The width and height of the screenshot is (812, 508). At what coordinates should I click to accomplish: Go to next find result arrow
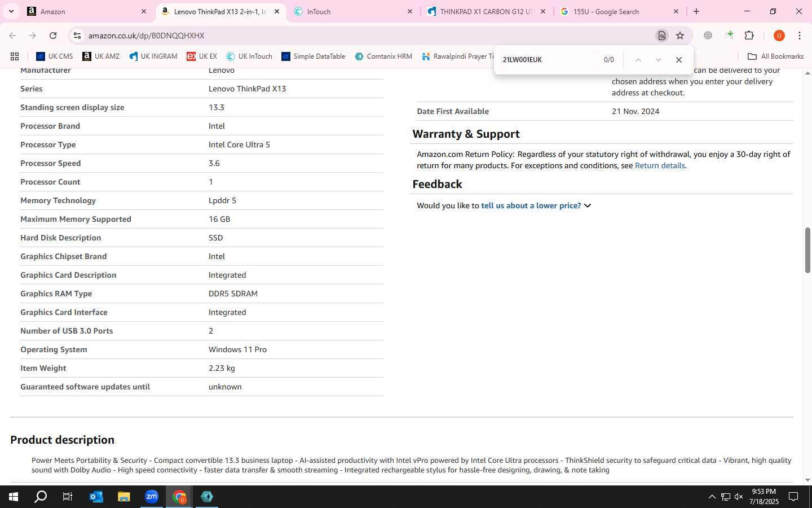click(x=658, y=60)
